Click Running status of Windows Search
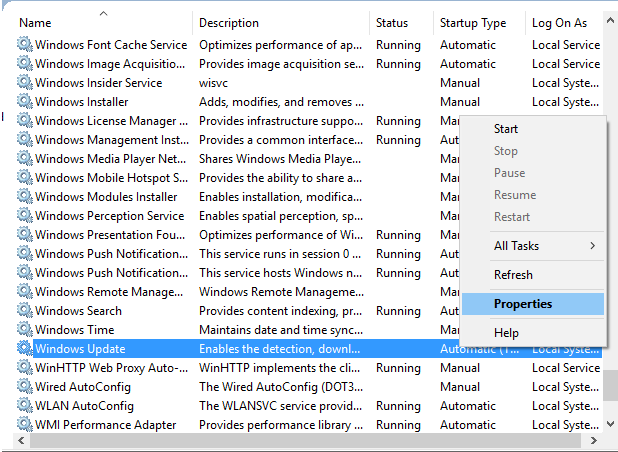 tap(398, 311)
